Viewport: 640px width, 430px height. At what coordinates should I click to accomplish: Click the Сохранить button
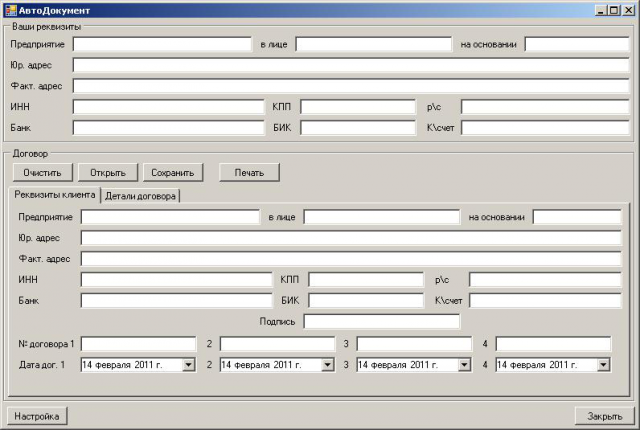(x=173, y=173)
